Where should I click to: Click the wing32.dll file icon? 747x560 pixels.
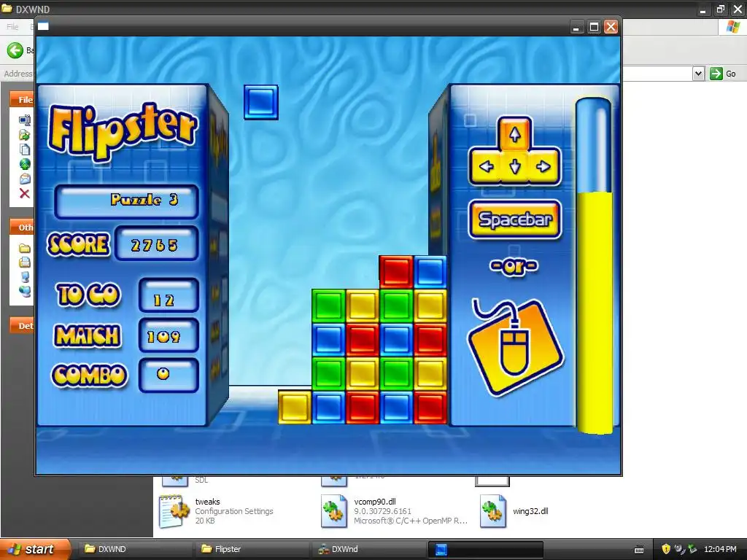click(x=493, y=511)
